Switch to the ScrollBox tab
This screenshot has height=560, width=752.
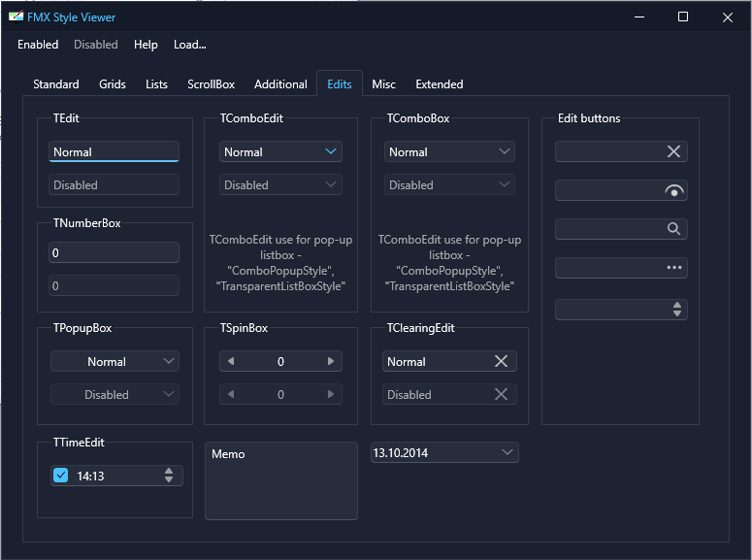211,84
